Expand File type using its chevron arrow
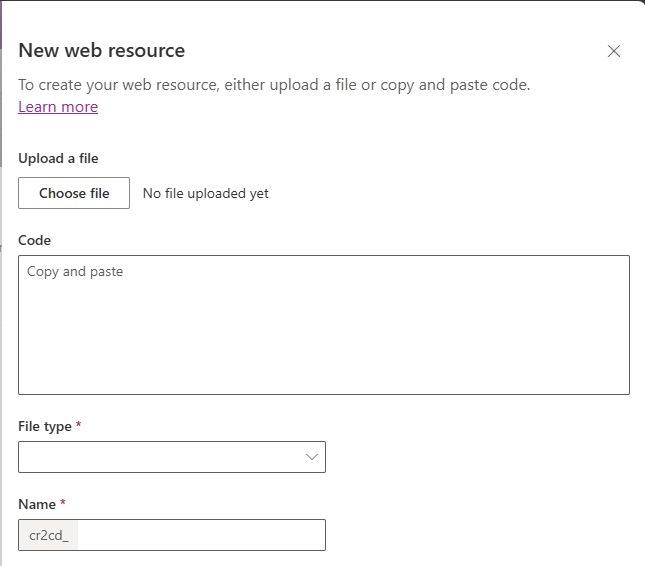645x566 pixels. 312,457
